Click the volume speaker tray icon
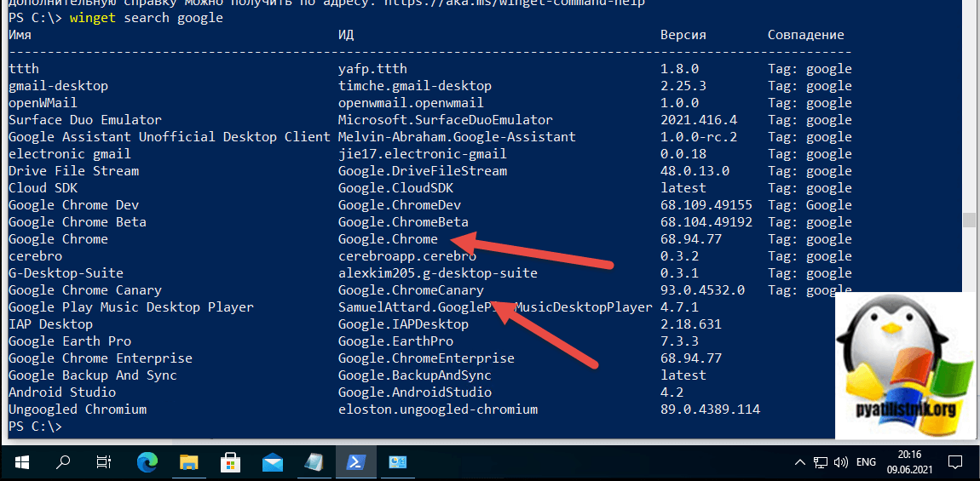The width and height of the screenshot is (980, 481). 840,462
